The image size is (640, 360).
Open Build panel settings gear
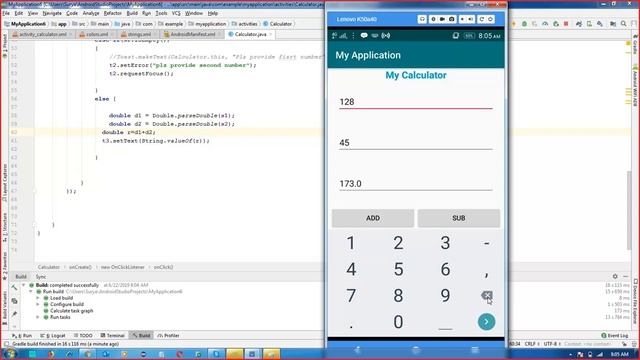point(615,277)
